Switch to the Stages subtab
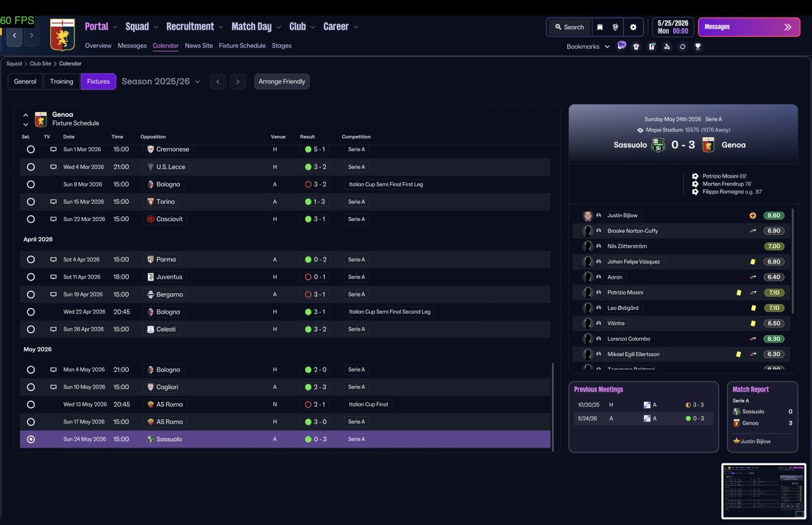The image size is (812, 525). click(282, 46)
